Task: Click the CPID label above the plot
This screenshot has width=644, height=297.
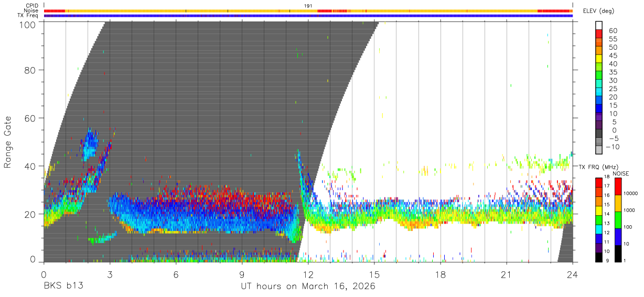Action: 31,6
